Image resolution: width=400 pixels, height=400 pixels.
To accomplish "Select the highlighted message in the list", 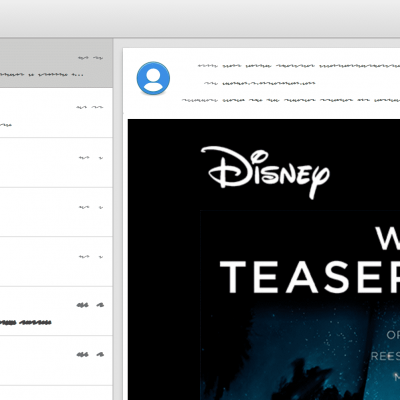I will coord(56,64).
